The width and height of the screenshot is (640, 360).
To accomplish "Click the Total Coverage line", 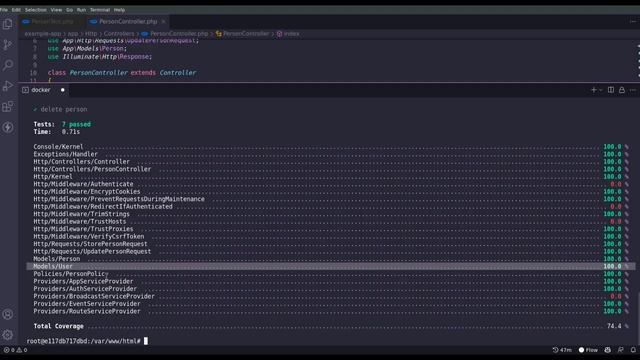I will (331, 326).
